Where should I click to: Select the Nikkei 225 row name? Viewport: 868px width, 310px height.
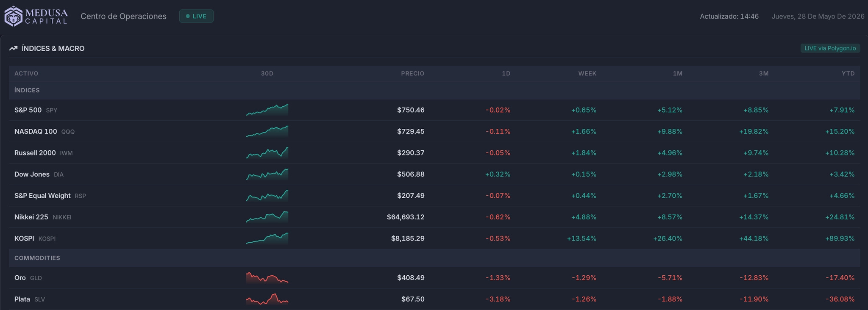point(31,217)
